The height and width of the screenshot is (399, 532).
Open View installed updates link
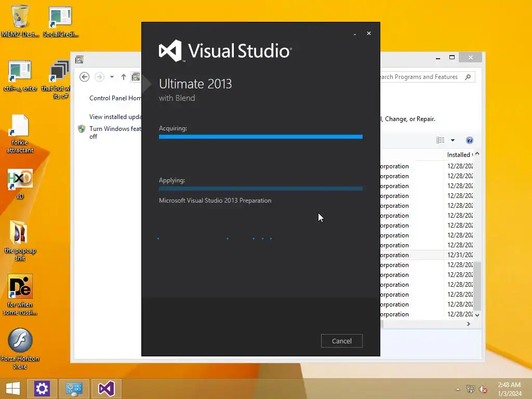115,117
